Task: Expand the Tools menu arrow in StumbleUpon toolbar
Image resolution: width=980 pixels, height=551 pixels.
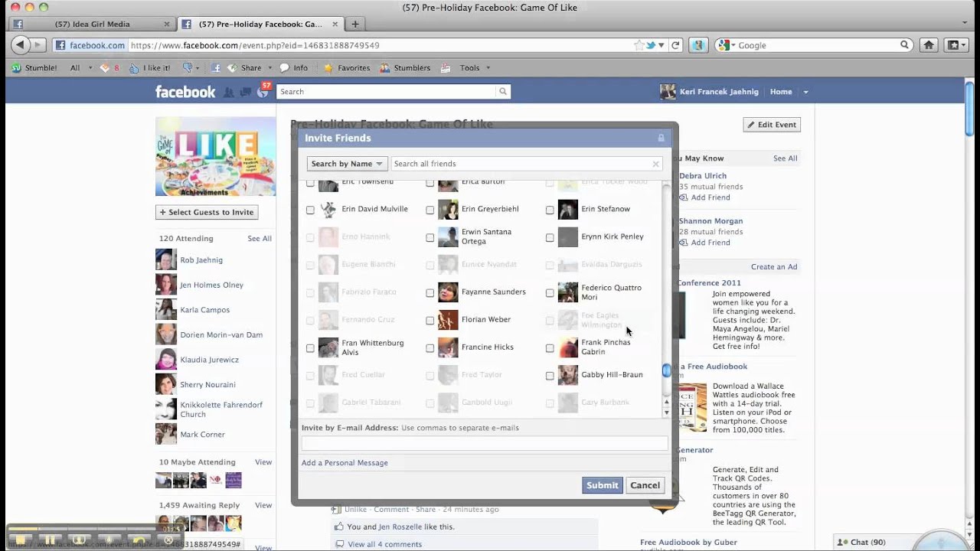Action: (x=488, y=67)
